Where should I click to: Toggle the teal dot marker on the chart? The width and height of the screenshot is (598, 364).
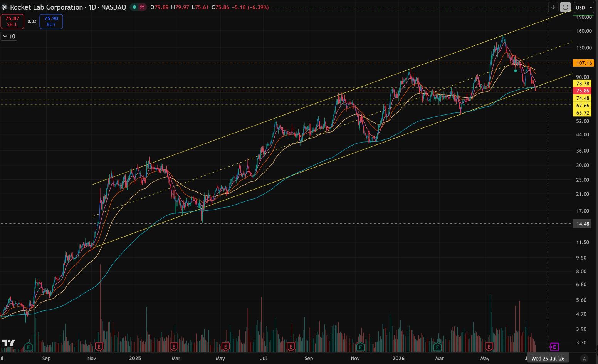tap(516, 71)
